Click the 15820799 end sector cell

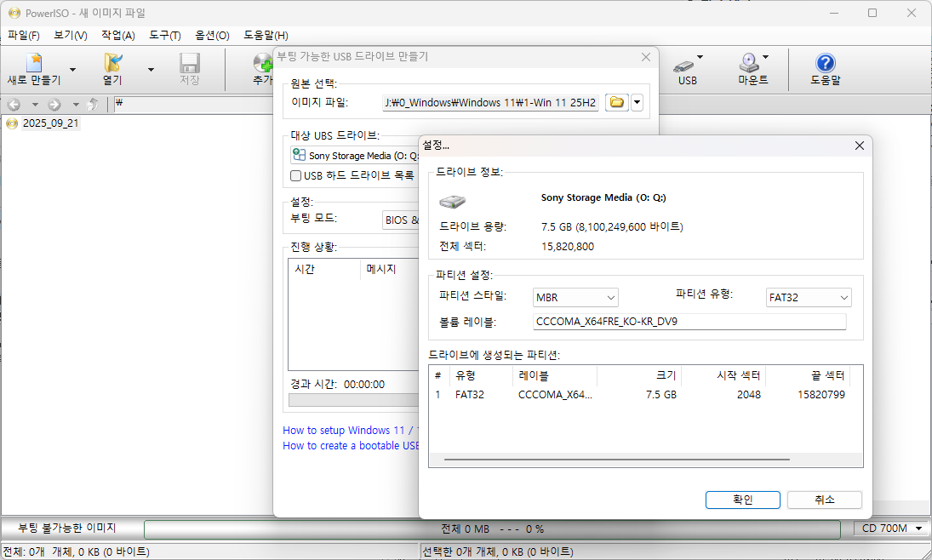[821, 395]
